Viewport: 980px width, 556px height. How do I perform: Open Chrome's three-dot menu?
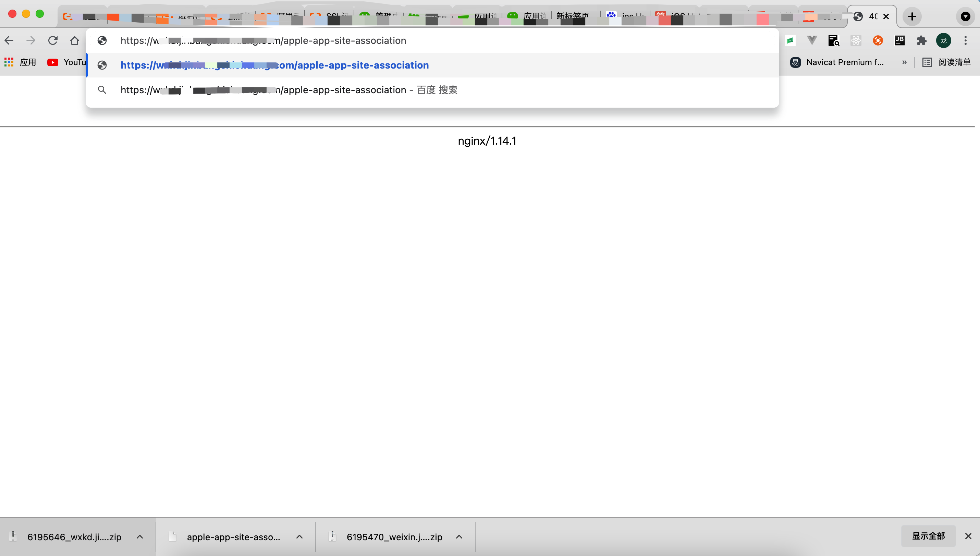[966, 40]
